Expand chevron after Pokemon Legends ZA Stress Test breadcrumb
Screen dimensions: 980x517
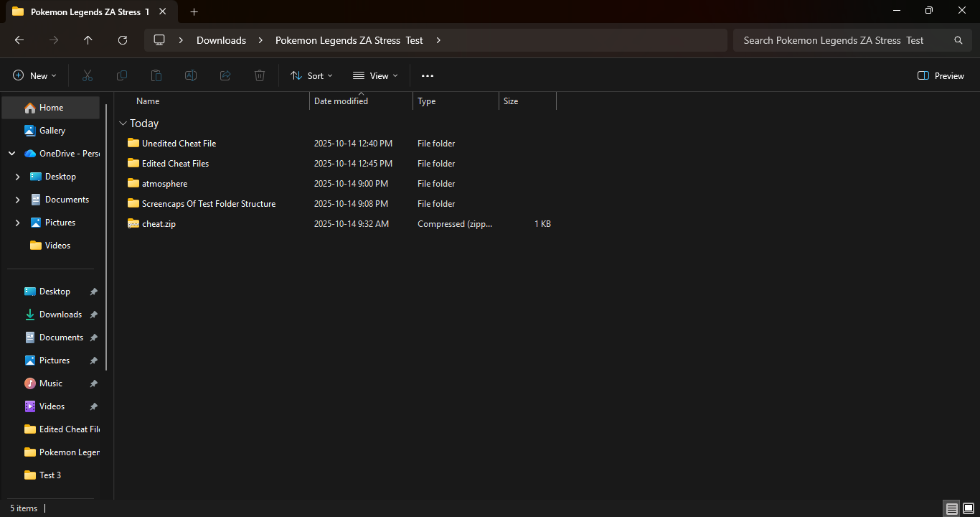tap(438, 40)
